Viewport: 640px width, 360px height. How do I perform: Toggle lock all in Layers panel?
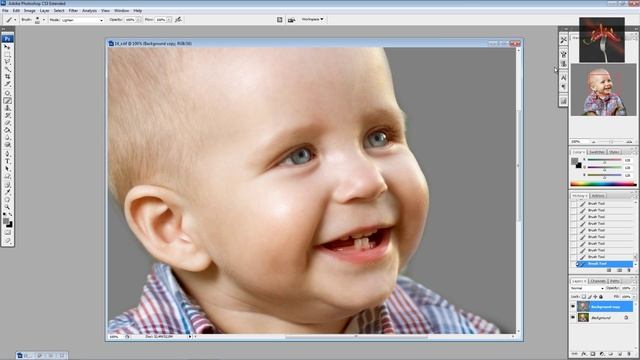[601, 297]
